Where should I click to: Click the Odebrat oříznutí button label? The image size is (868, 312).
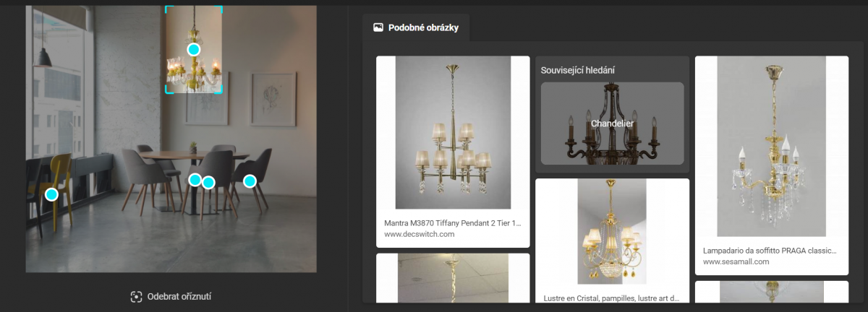pos(179,297)
